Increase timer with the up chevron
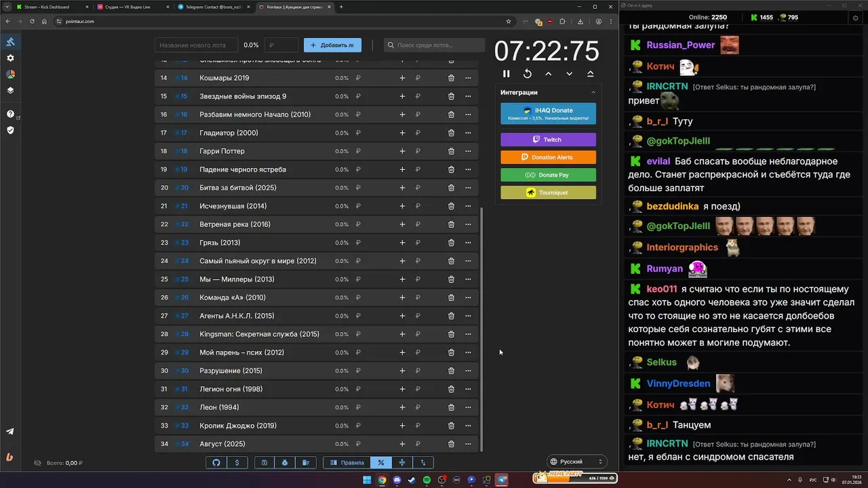The image size is (868, 488). tap(548, 74)
